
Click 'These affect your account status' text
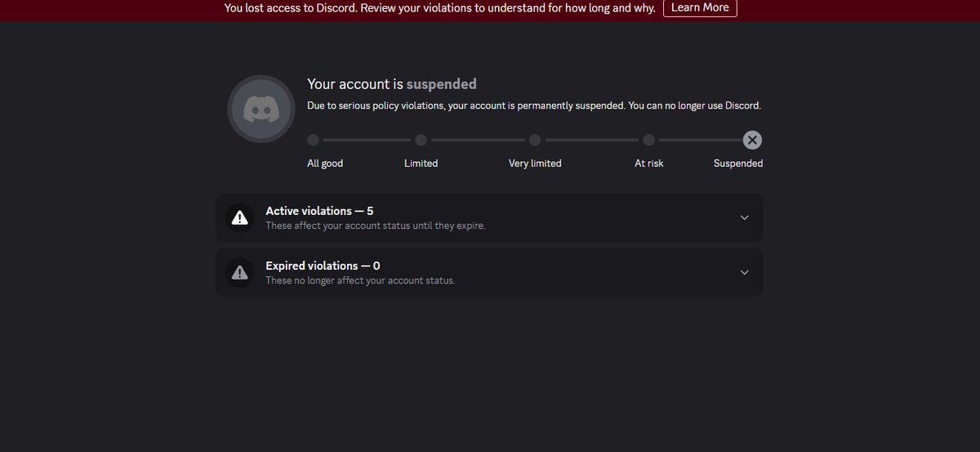pos(376,226)
